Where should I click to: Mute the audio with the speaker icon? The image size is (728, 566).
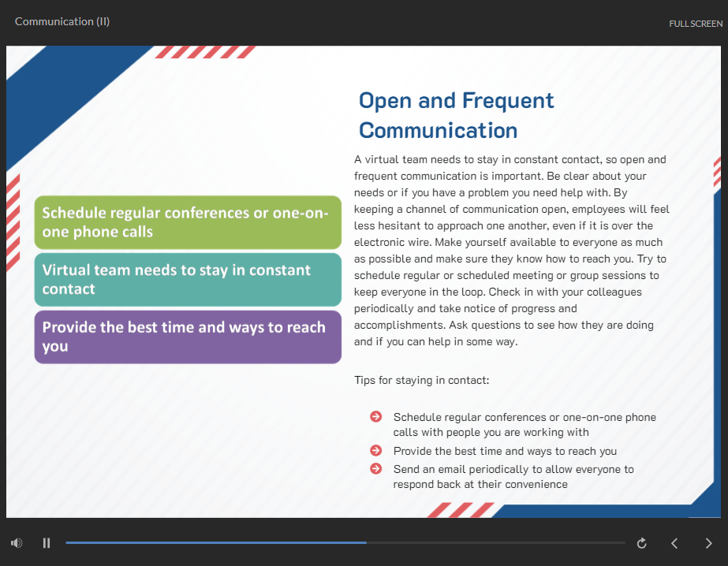point(17,542)
